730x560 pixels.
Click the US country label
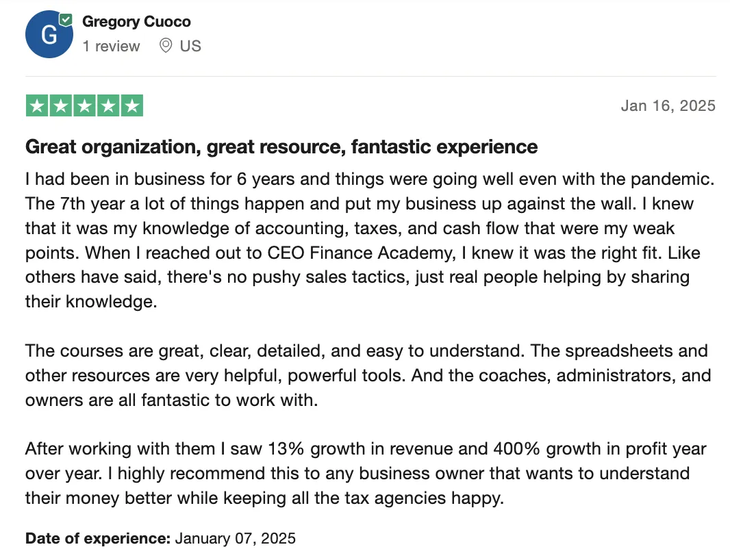point(190,46)
